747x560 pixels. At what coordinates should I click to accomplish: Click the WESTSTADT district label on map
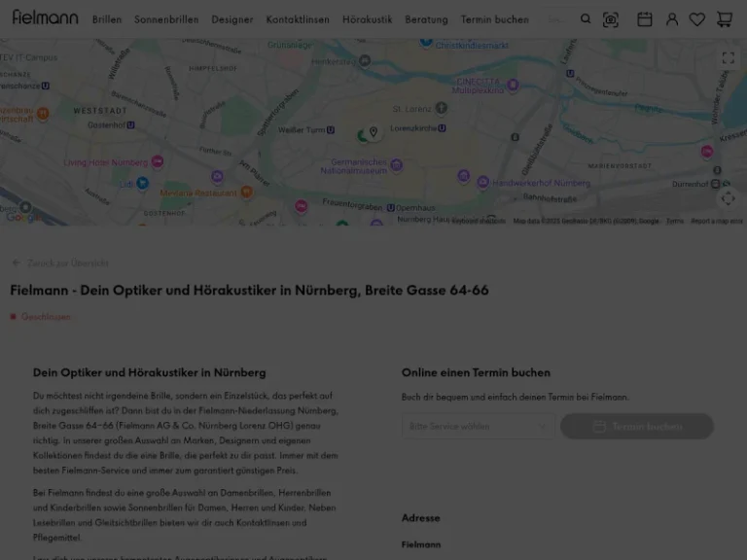tap(100, 111)
